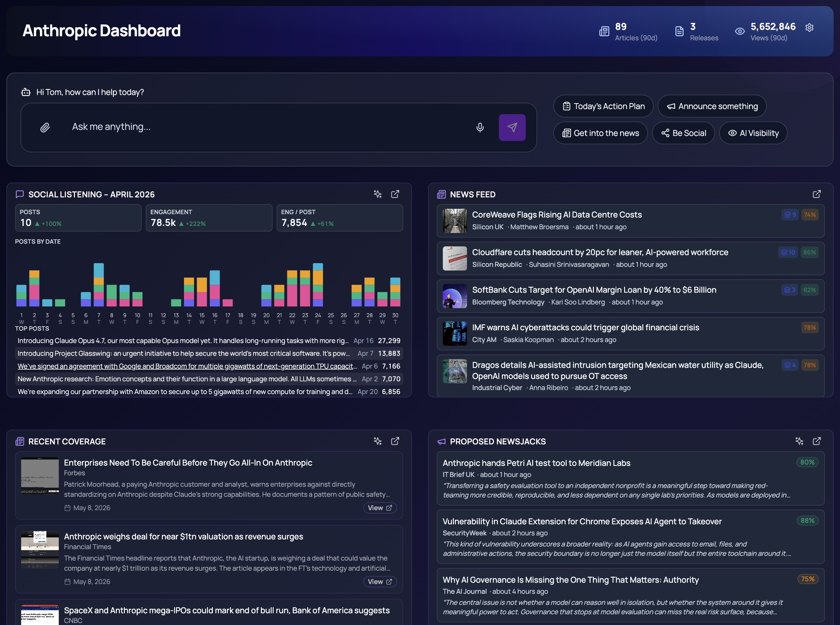Open Recent Coverage external link icon

(395, 441)
